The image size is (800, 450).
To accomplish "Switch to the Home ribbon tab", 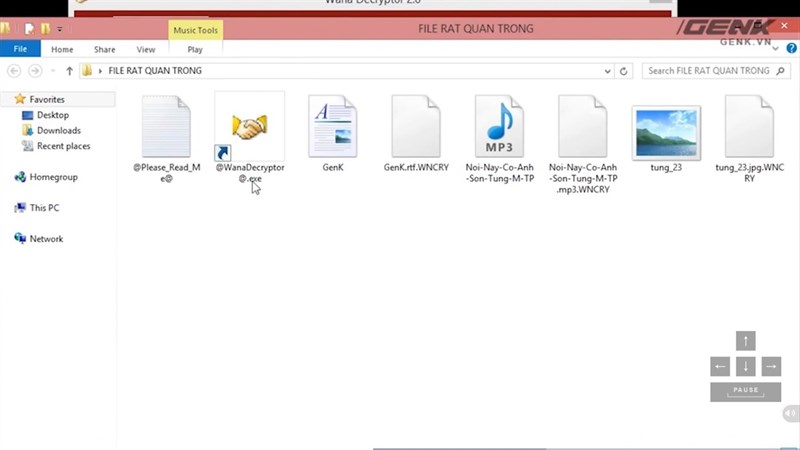I will 62,49.
